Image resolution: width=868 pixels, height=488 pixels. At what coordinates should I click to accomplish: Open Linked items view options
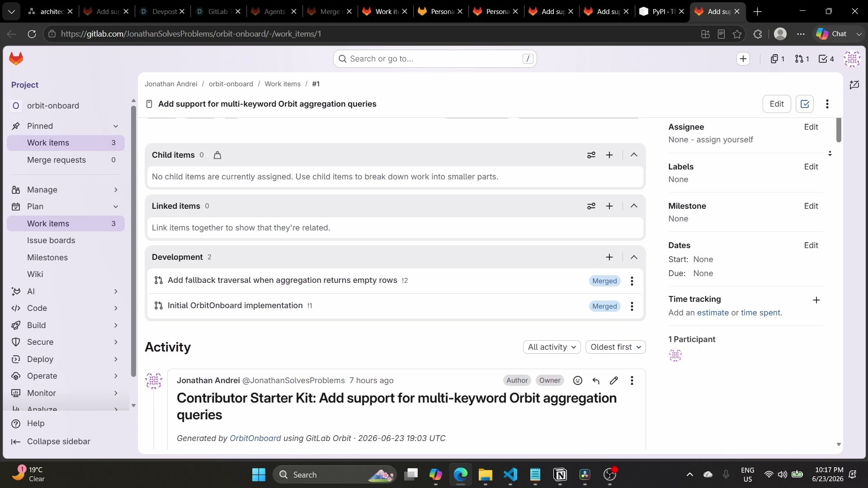point(591,206)
